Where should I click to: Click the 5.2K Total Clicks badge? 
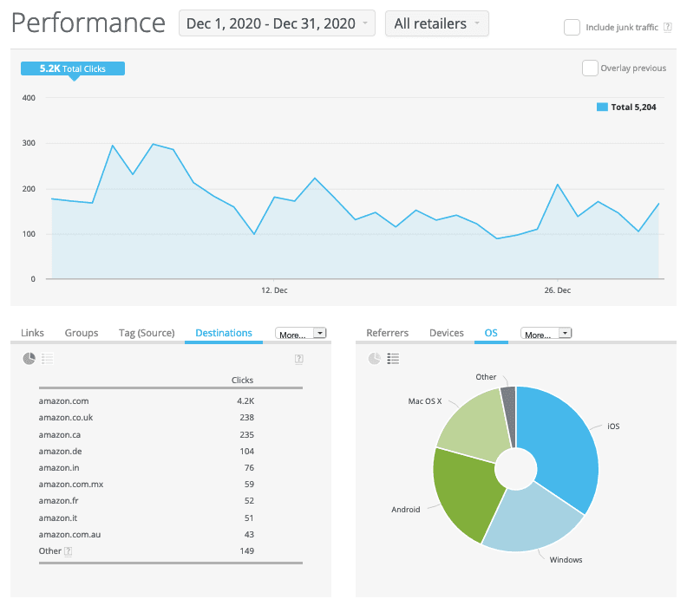coord(73,68)
